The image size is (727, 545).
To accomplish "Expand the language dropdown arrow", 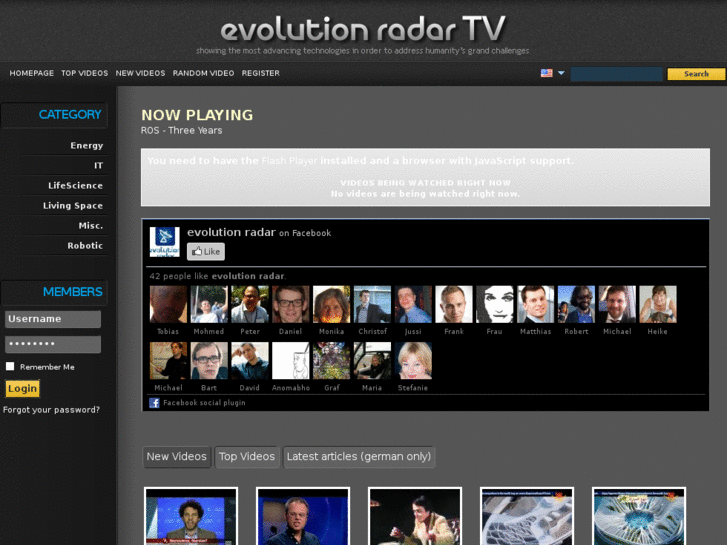I will coord(561,73).
